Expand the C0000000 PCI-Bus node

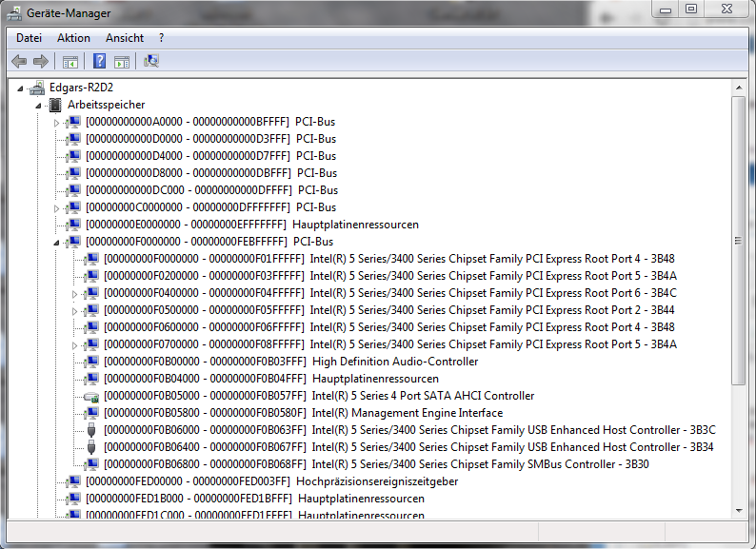tap(56, 208)
